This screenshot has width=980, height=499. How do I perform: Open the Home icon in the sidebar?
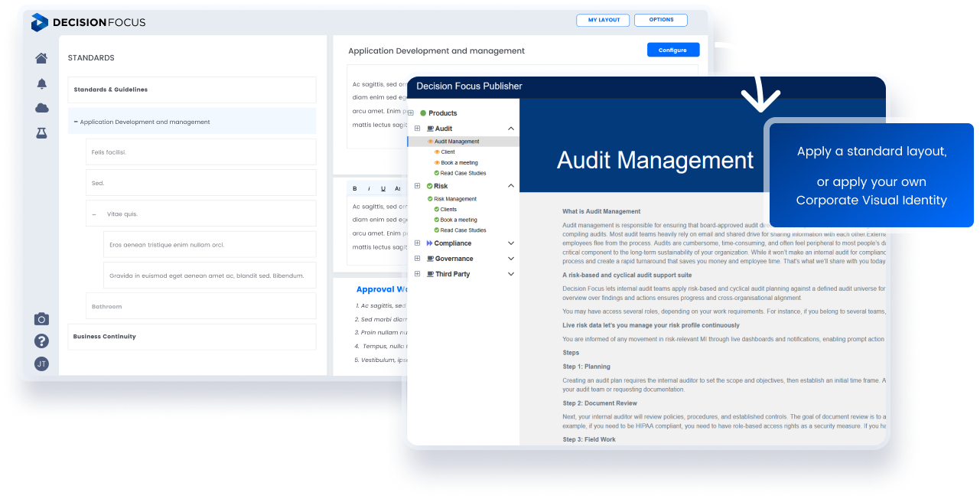coord(41,58)
